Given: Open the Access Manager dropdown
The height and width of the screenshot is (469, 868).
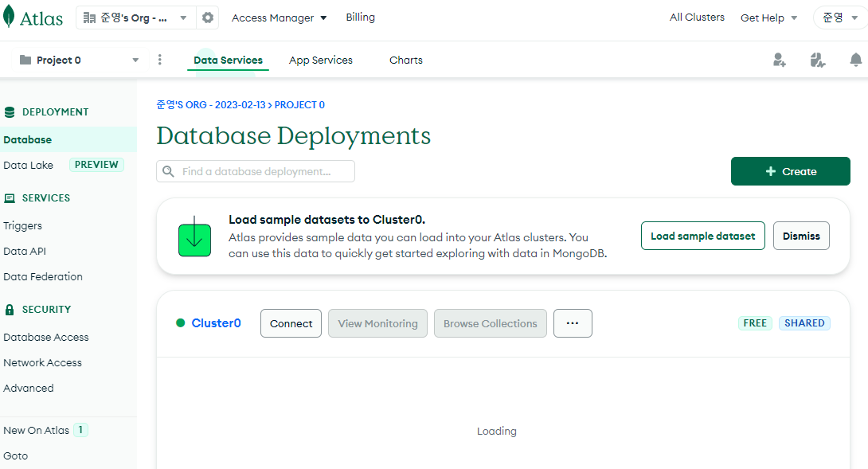Looking at the screenshot, I should tap(279, 18).
